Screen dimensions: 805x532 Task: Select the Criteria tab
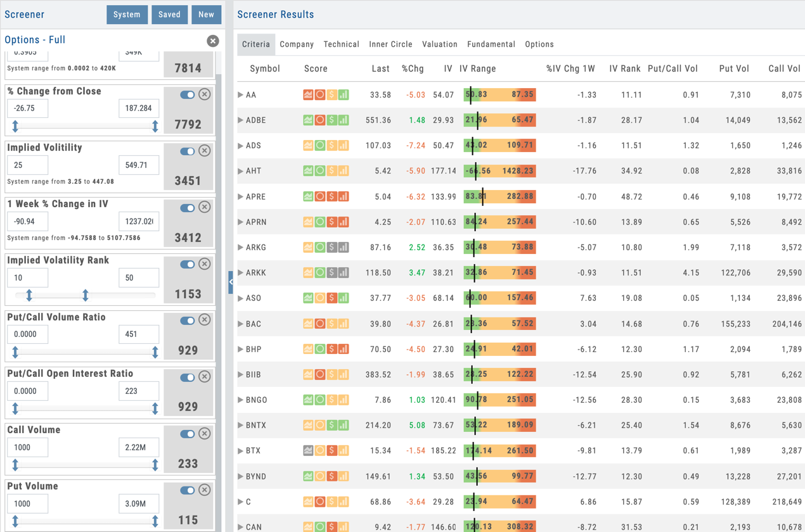256,44
